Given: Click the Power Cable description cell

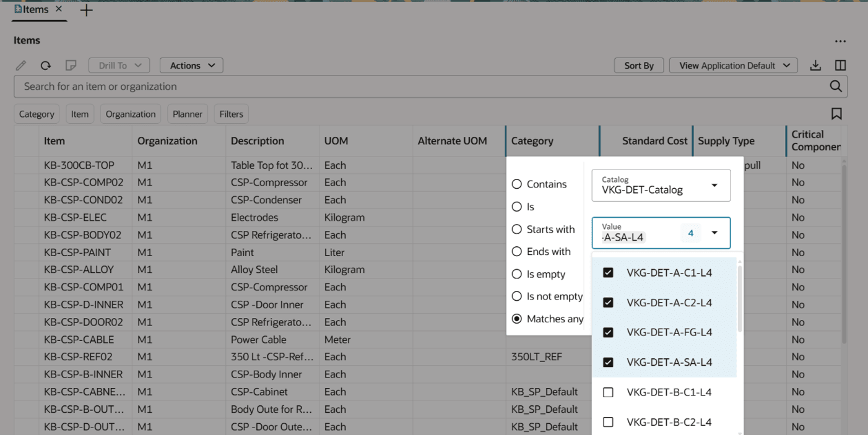Looking at the screenshot, I should [x=259, y=340].
